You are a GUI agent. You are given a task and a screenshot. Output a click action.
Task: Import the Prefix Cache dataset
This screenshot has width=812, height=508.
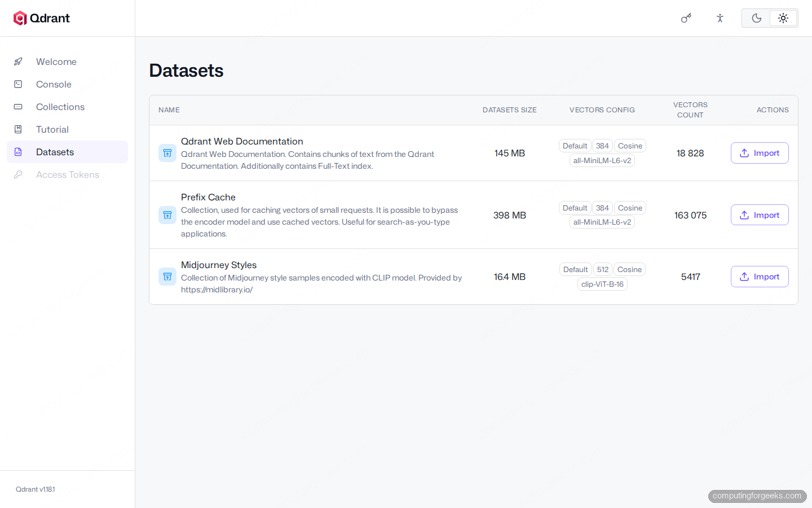(760, 215)
